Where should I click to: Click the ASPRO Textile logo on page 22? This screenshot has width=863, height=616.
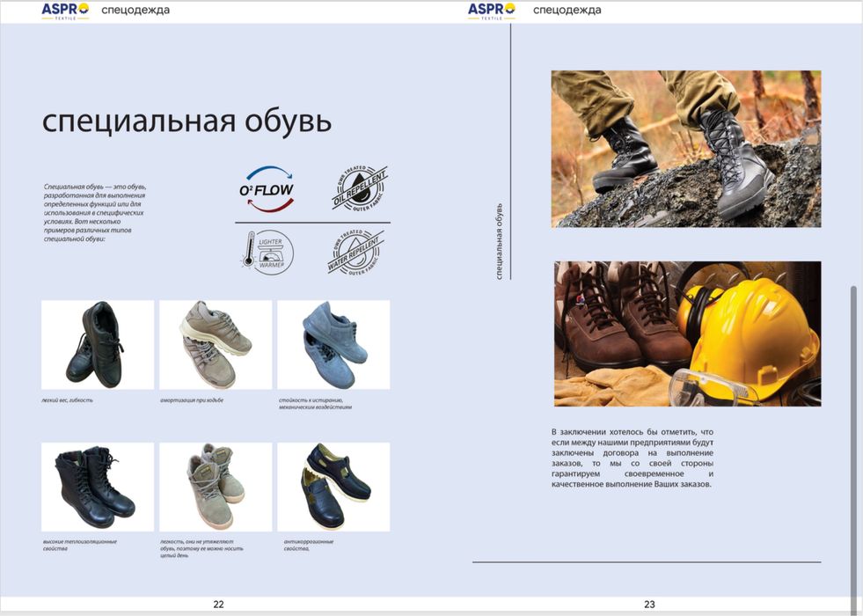(65, 11)
